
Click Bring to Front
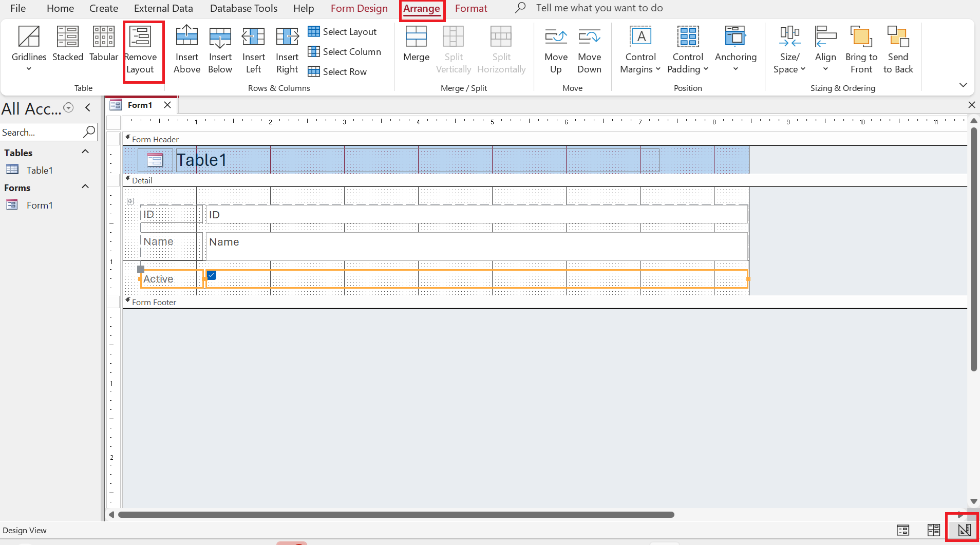pyautogui.click(x=861, y=50)
